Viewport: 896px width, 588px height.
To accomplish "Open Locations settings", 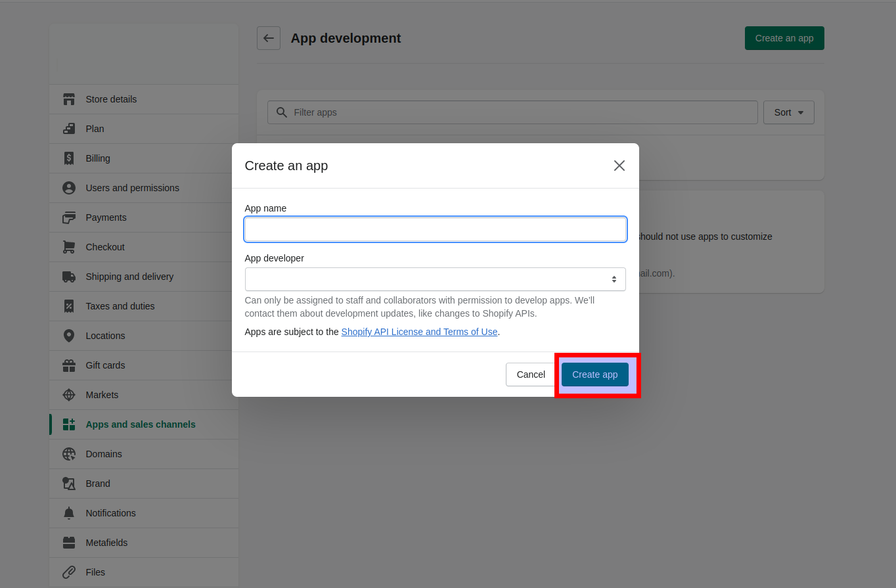I will tap(144, 336).
